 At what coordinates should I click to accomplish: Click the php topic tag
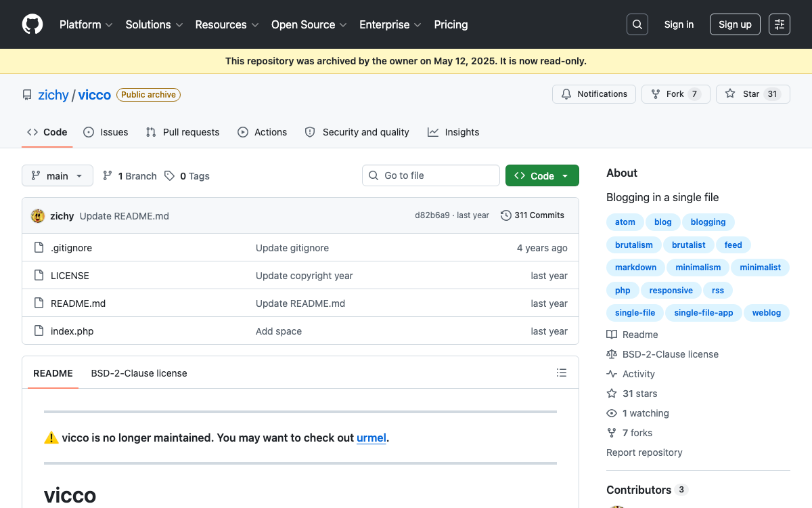pos(623,291)
